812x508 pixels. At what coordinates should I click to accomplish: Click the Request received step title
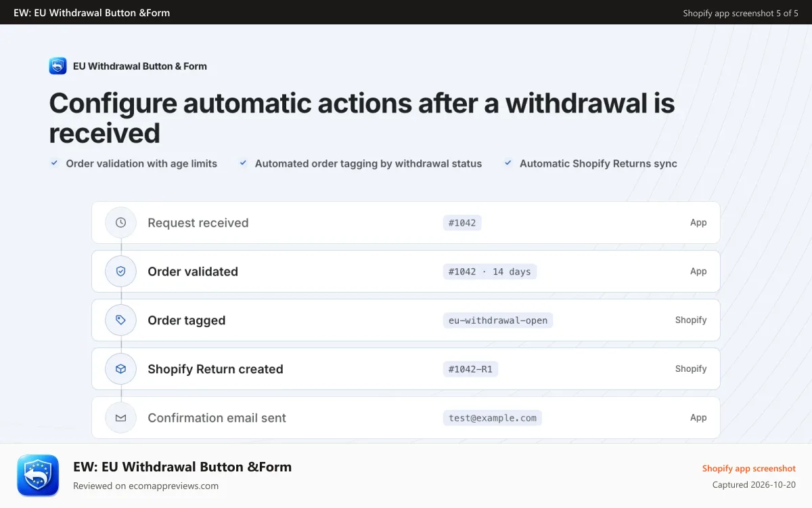pos(198,223)
